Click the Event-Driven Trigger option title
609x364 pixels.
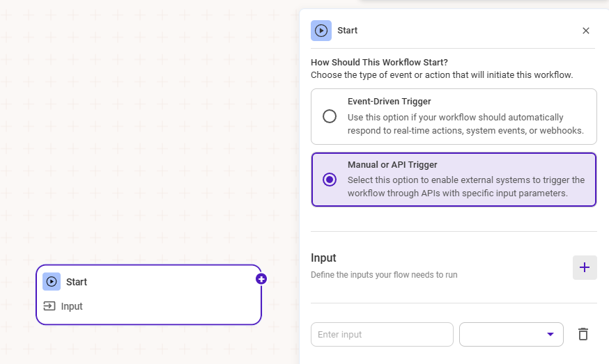389,102
